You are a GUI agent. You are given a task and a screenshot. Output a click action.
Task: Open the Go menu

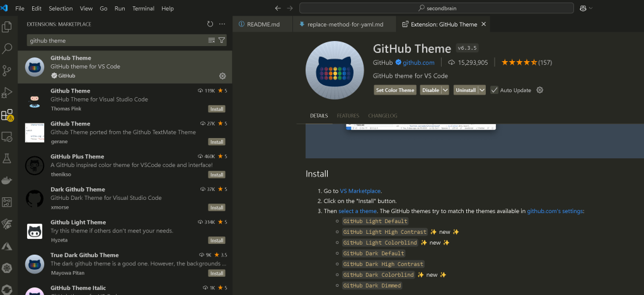(x=103, y=8)
